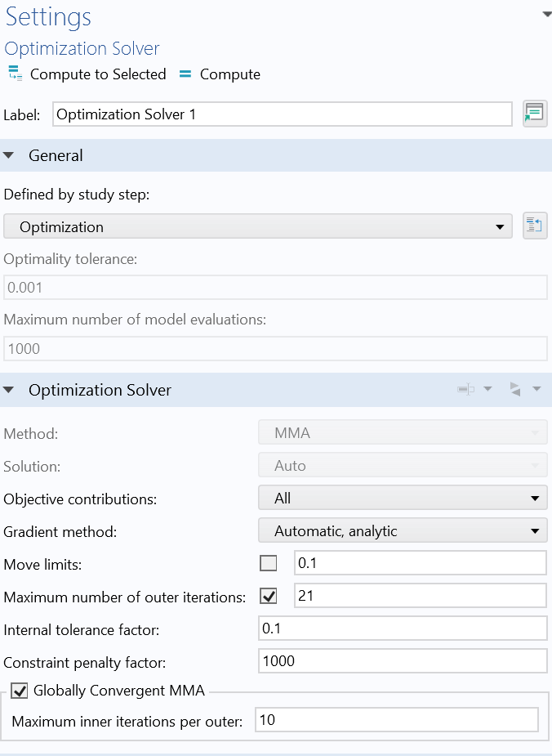Disable Globally Convergent MMA checkbox
Image resolution: width=552 pixels, height=756 pixels.
pyautogui.click(x=20, y=691)
